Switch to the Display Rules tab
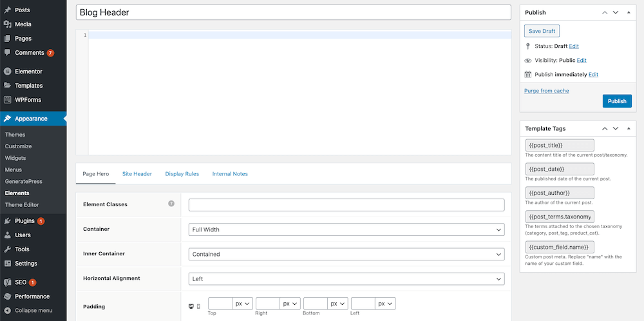Image resolution: width=644 pixels, height=321 pixels. pyautogui.click(x=182, y=174)
